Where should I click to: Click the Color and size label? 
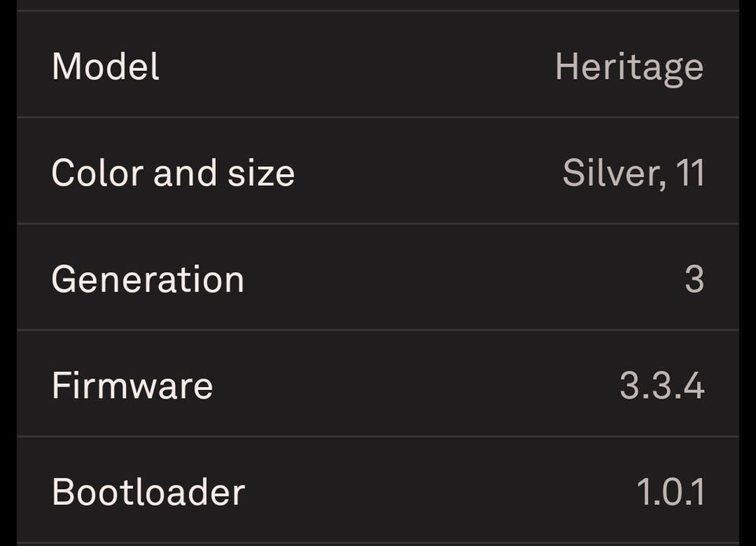[172, 173]
